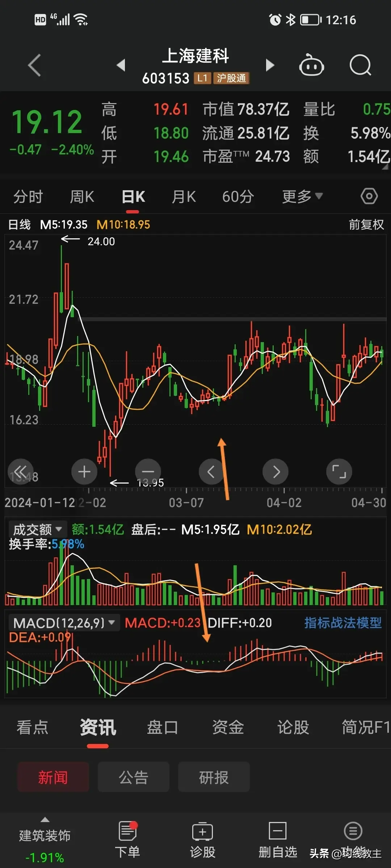Go back with the left chevron icon
Viewport: 391px width, 868px height.
pos(34,65)
